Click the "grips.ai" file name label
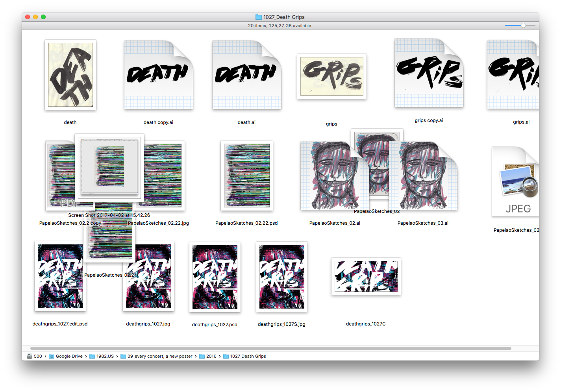Image resolution: width=561 pixels, height=392 pixels. coord(521,122)
